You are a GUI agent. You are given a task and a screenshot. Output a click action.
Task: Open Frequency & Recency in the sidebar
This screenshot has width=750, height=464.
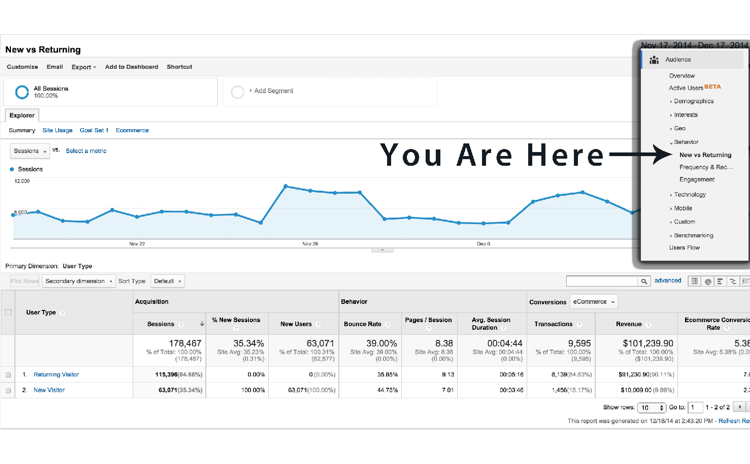tap(706, 167)
